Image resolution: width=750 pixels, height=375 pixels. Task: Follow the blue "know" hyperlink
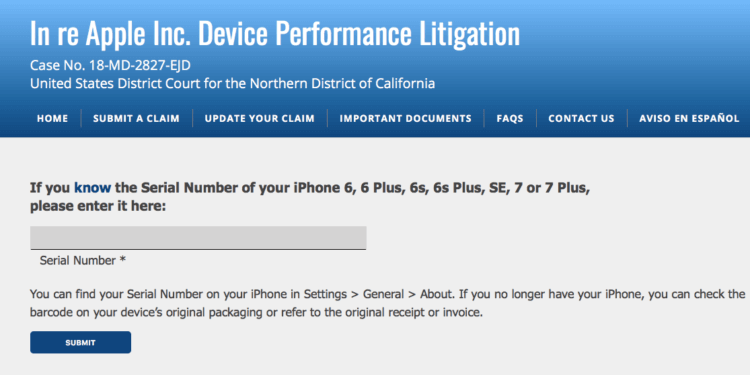point(92,188)
